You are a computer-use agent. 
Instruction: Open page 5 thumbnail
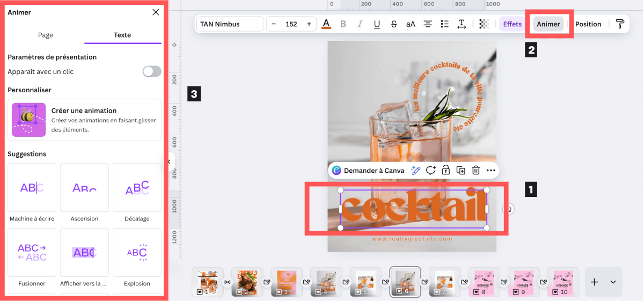[x=366, y=282]
